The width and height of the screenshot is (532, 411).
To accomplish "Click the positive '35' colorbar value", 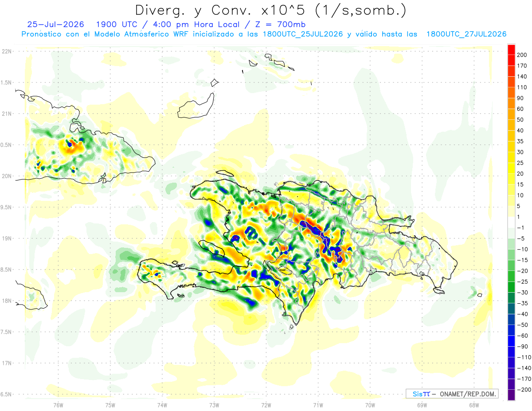I will [x=521, y=141].
